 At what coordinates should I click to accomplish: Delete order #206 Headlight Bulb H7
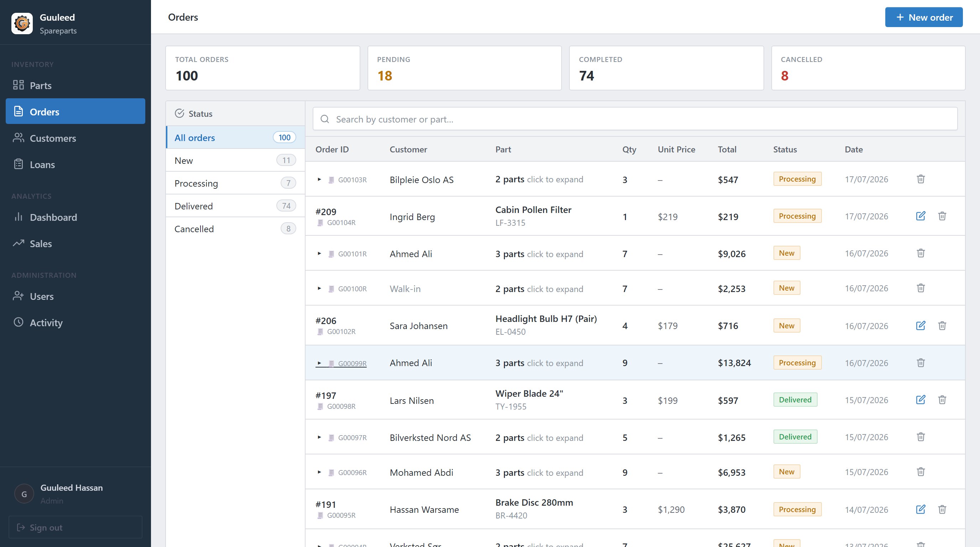point(942,325)
